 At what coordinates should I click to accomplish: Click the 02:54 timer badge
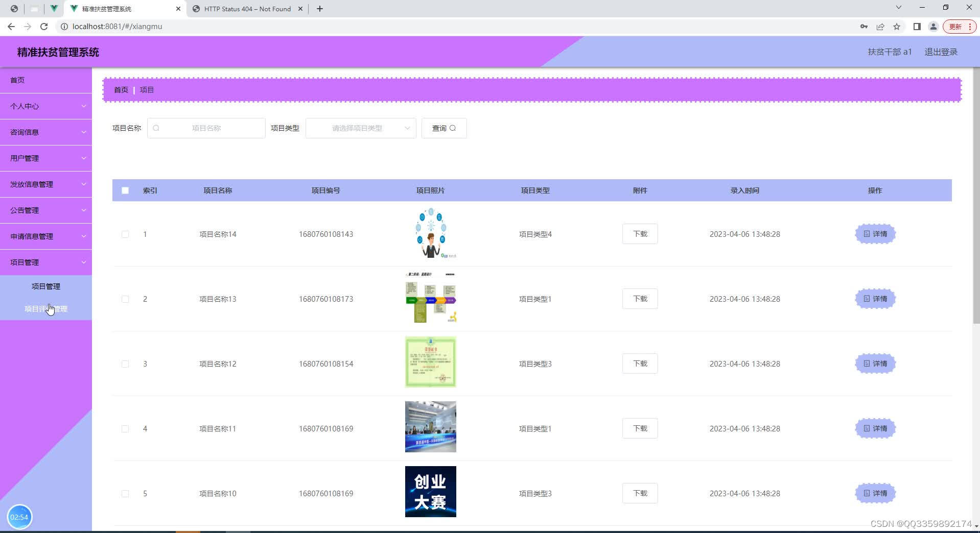(19, 517)
